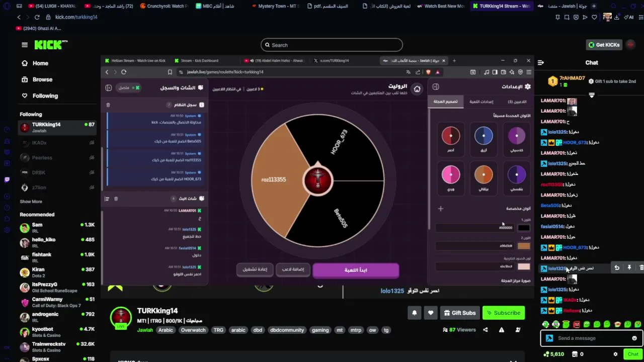Switch to Crunchyroll tab in outer browser

click(x=164, y=6)
